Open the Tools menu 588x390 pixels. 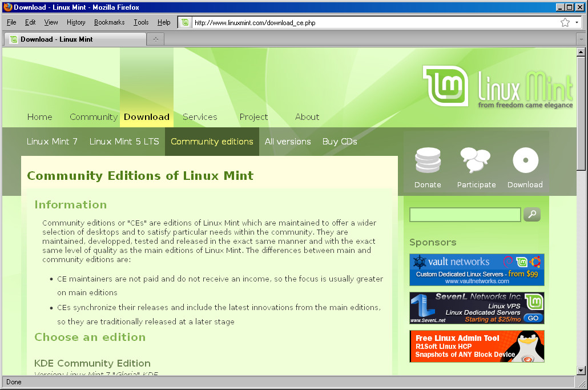(141, 22)
